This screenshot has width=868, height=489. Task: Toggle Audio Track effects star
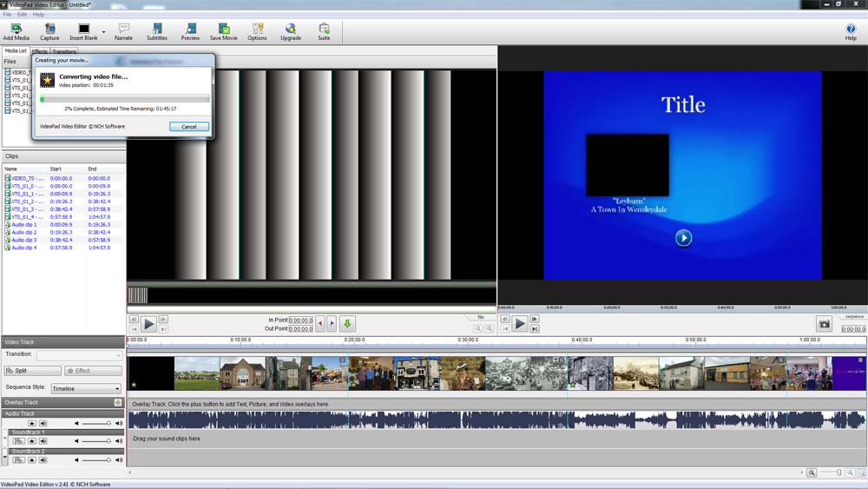click(32, 424)
